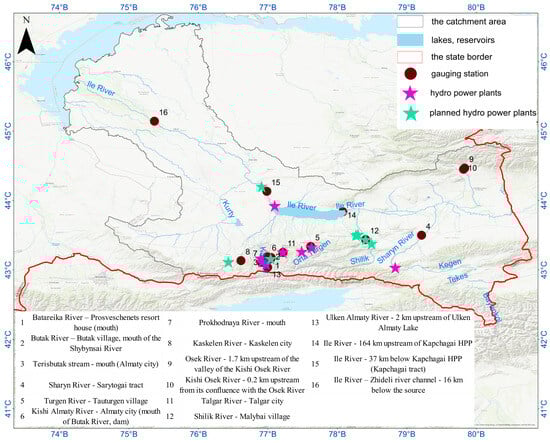The height and width of the screenshot is (443, 550).
Task: Click teal planned plant star next to station 15
Action: (261, 187)
